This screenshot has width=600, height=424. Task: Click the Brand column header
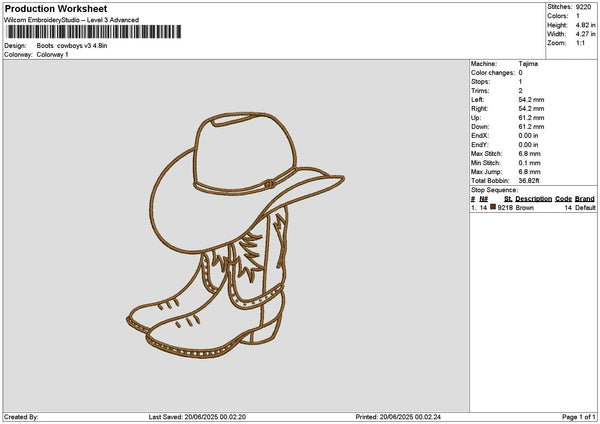[x=585, y=198]
